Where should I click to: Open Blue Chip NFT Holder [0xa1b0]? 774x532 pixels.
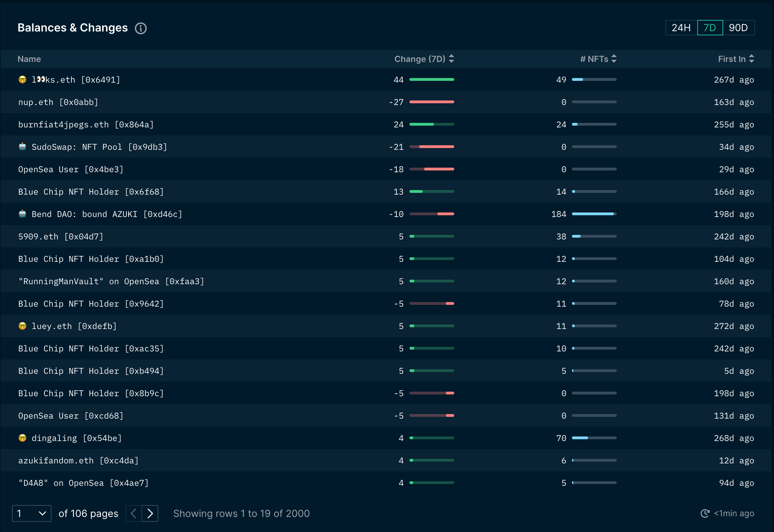coord(91,259)
